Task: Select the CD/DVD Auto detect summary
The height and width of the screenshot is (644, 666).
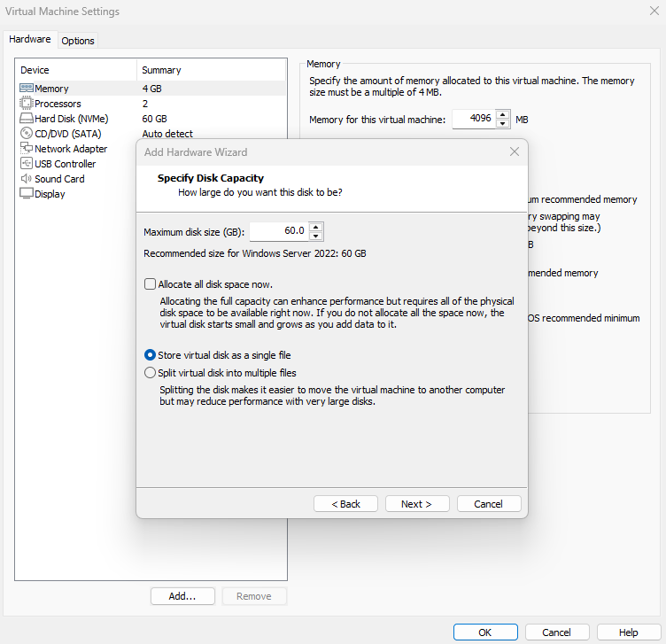Action: [x=167, y=134]
